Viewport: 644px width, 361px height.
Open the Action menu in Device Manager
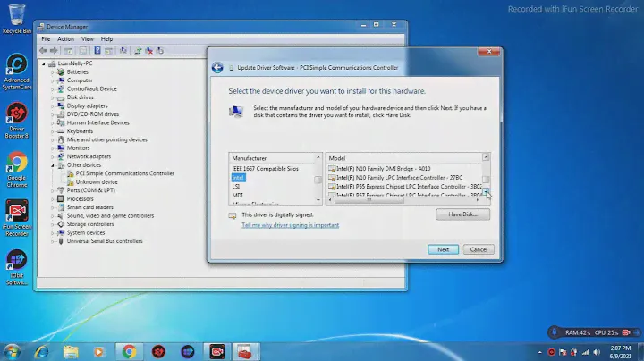66,39
